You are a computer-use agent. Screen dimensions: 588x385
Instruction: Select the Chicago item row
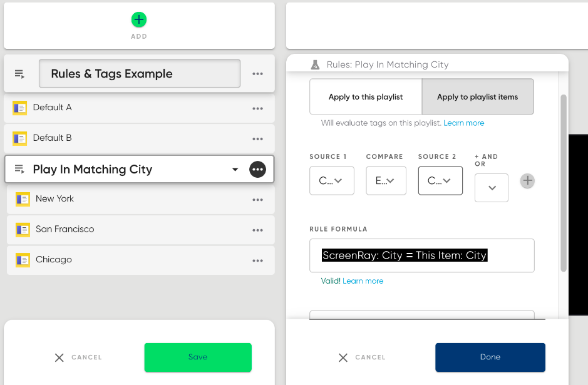click(x=141, y=260)
